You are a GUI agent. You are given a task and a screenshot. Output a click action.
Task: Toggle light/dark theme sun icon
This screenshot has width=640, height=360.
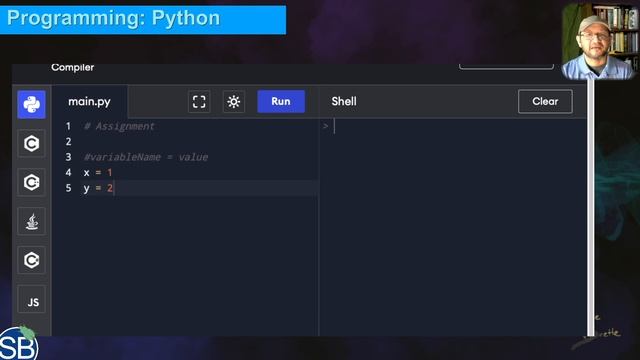234,102
